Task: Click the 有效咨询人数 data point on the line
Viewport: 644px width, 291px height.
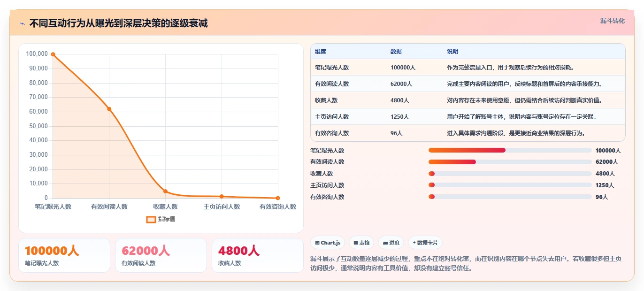Action: (x=278, y=198)
